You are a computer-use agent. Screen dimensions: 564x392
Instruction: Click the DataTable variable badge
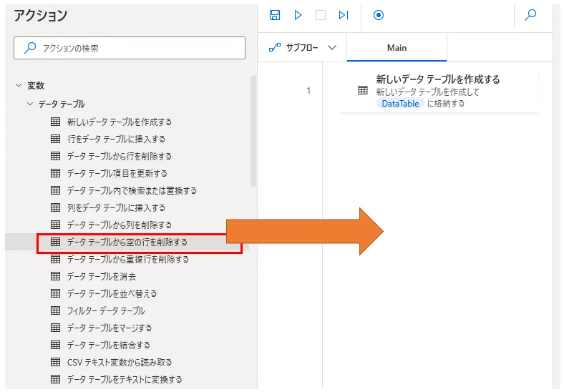point(400,104)
